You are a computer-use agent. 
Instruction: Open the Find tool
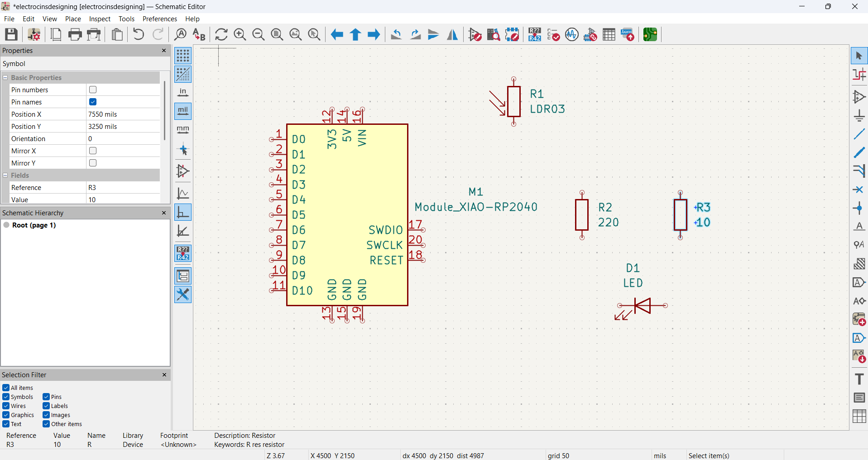[x=180, y=34]
